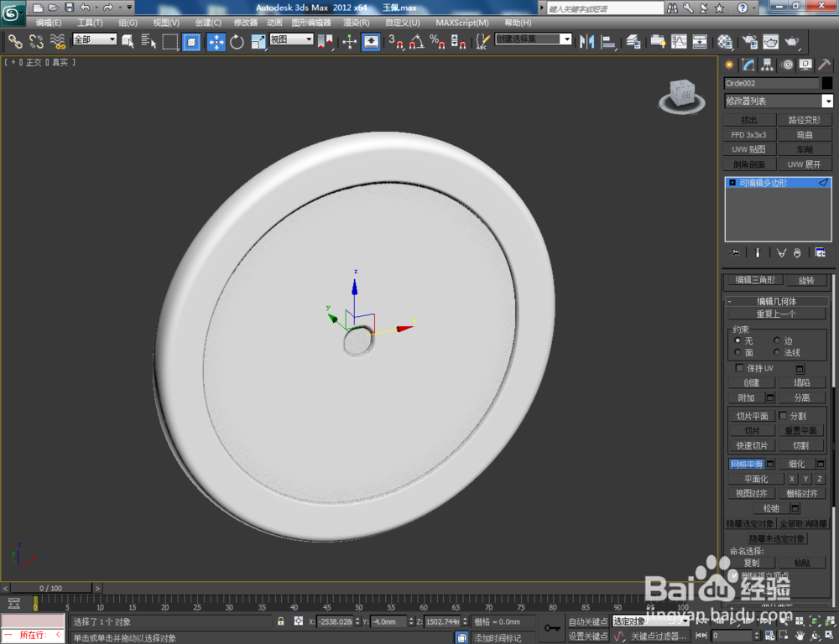Click the 网格平滑 button

click(x=747, y=464)
